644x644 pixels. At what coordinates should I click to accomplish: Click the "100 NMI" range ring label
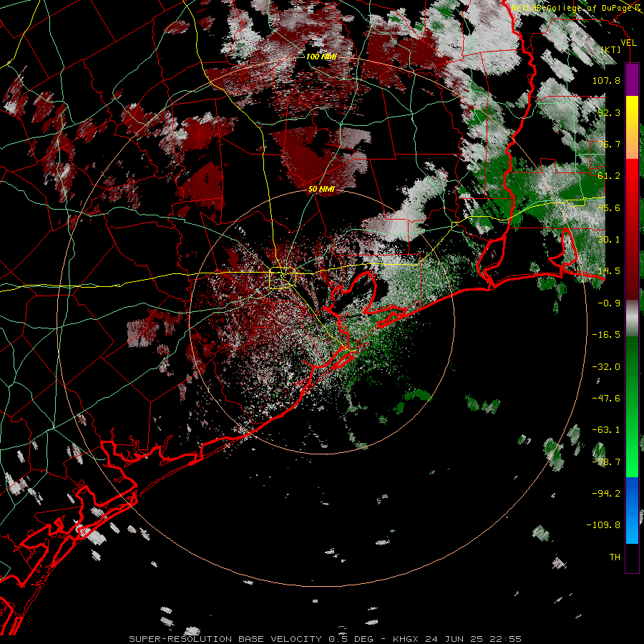click(x=321, y=57)
